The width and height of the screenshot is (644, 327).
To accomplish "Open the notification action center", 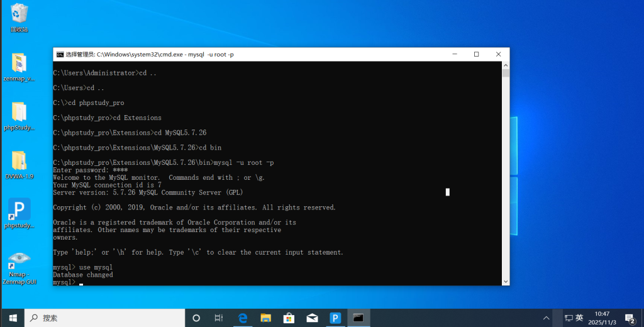I will pyautogui.click(x=629, y=318).
